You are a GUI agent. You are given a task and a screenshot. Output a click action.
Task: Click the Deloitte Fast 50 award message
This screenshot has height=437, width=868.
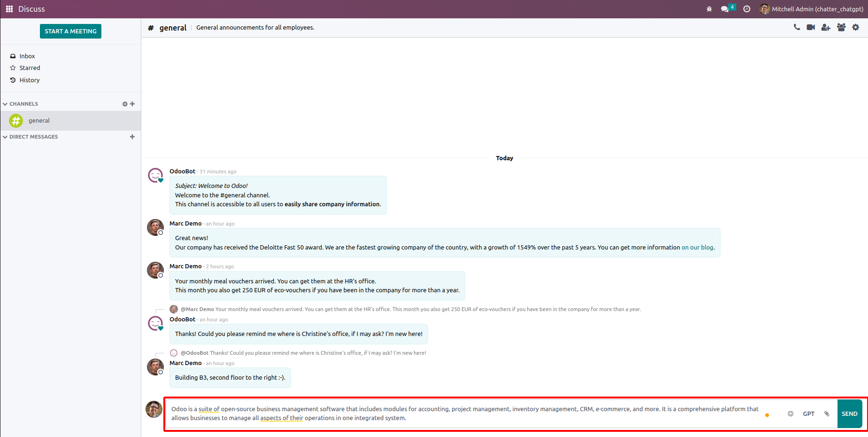click(445, 243)
